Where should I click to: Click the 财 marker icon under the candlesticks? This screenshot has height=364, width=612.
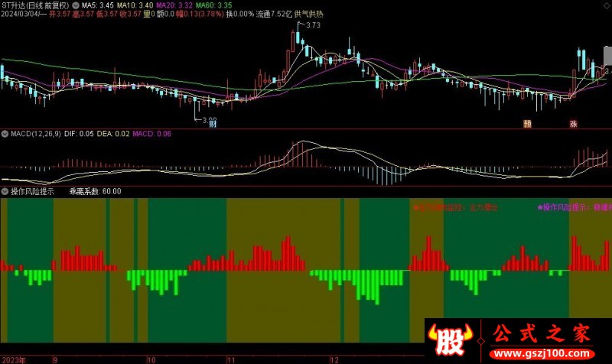(x=213, y=124)
